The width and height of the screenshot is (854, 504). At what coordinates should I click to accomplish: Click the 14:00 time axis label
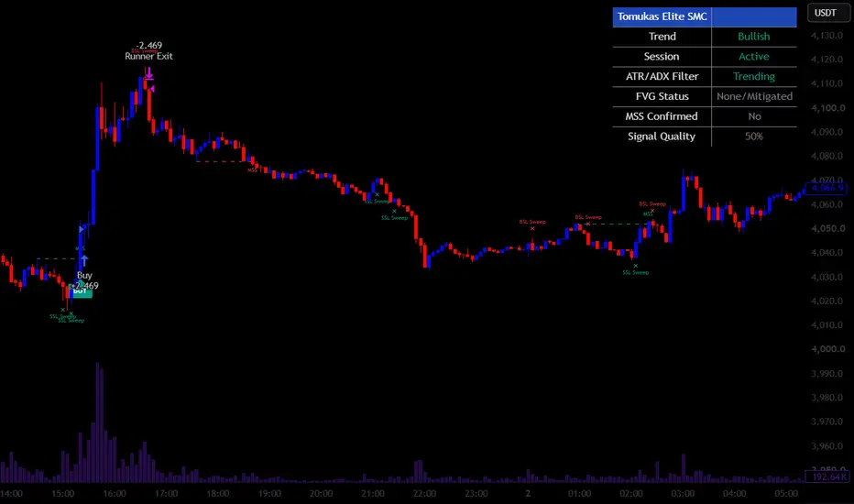click(x=11, y=494)
